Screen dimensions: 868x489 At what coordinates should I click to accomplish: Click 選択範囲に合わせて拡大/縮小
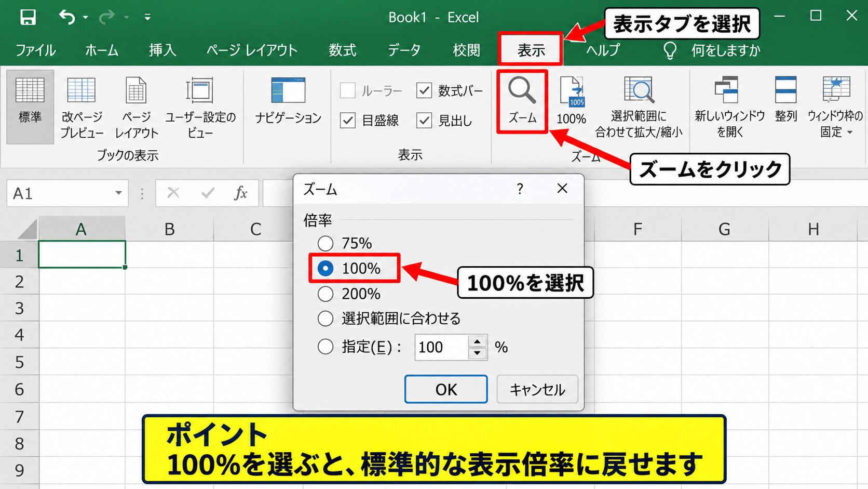[639, 108]
